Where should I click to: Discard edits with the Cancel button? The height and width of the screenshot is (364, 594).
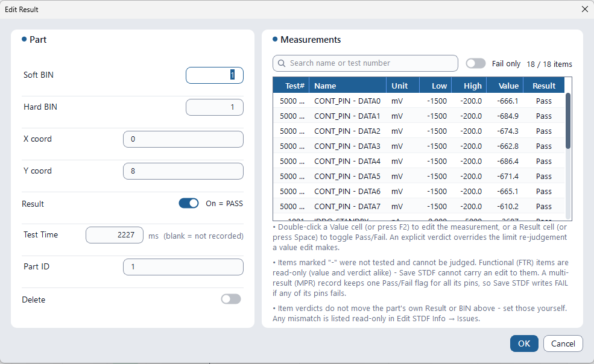tap(563, 344)
